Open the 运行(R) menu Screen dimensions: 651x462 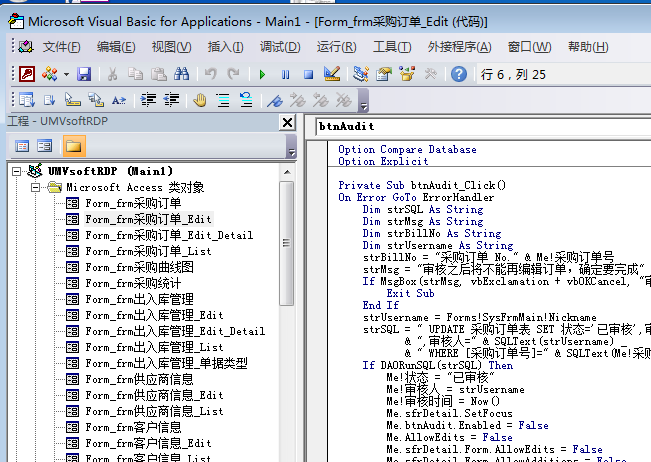336,47
